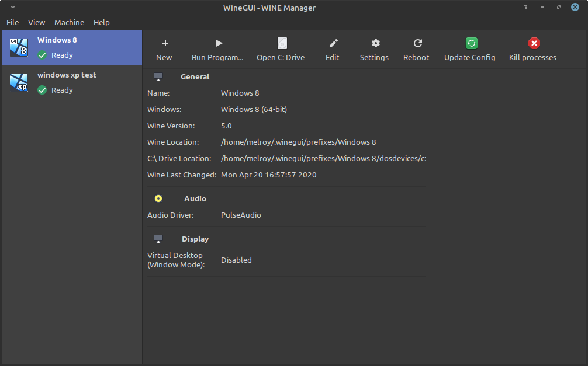The height and width of the screenshot is (366, 588).
Task: Click the Wine Location path value
Action: click(x=299, y=142)
